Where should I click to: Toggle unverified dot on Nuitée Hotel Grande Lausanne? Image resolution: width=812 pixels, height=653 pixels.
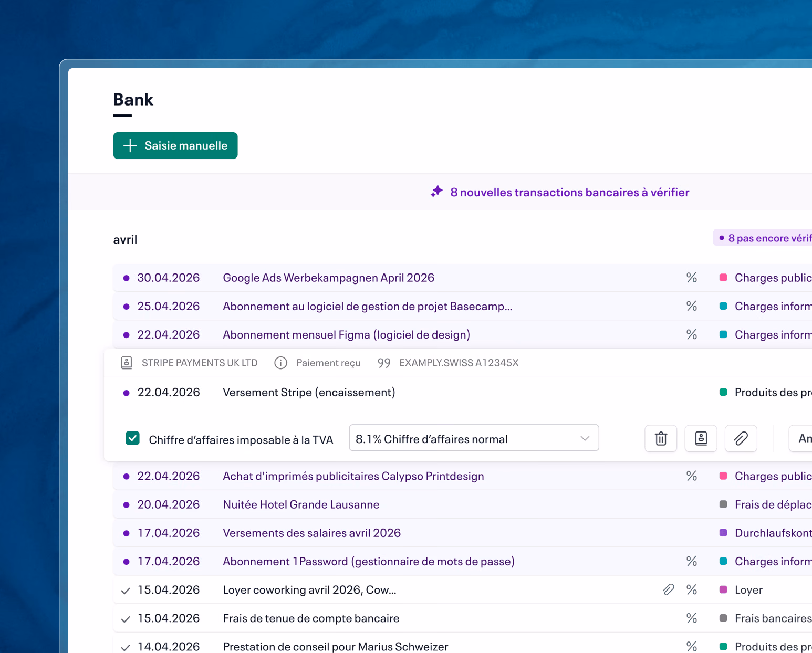[126, 504]
